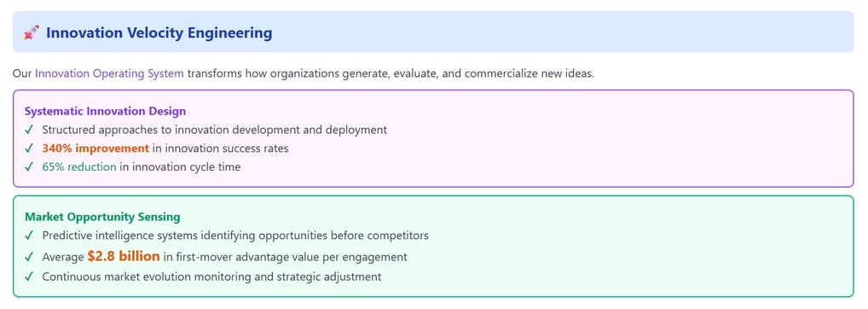Select the Systematic Innovation Design heading
The image size is (868, 309).
click(x=105, y=111)
